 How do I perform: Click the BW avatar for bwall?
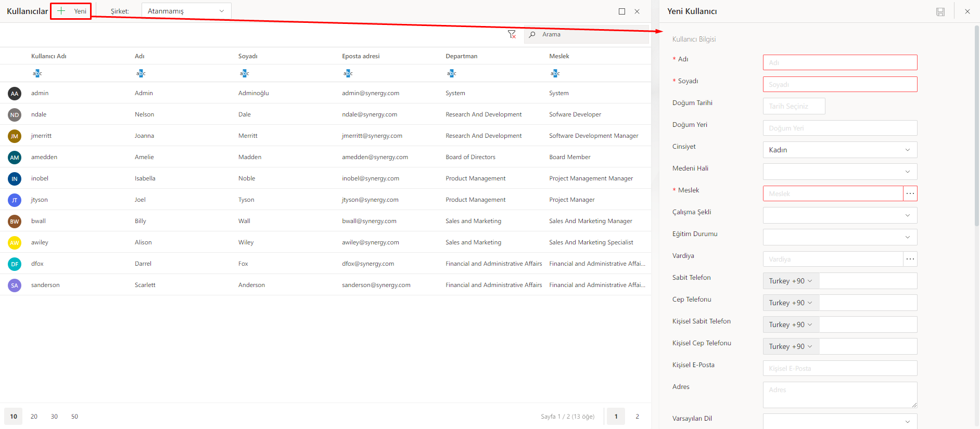click(15, 222)
